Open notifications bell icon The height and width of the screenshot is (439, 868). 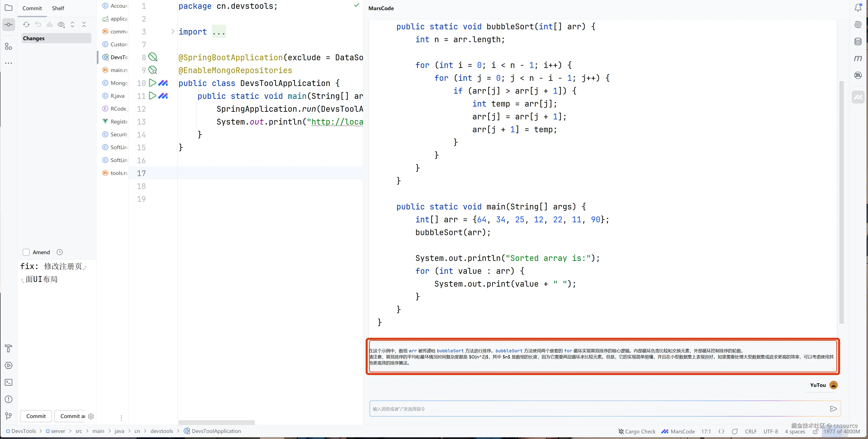click(858, 7)
